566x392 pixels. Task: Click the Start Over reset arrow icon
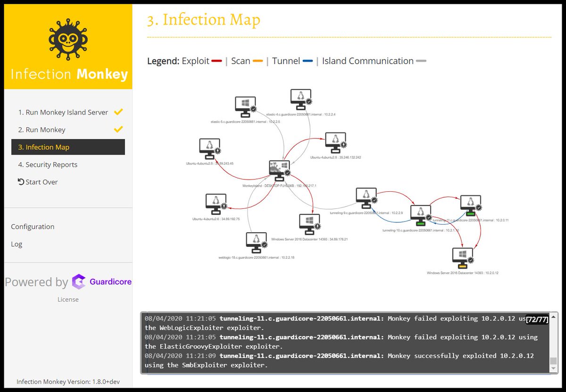tap(21, 182)
